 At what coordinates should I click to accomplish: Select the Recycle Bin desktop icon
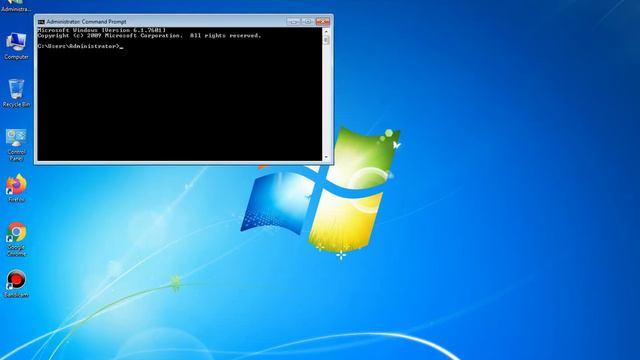[x=16, y=93]
